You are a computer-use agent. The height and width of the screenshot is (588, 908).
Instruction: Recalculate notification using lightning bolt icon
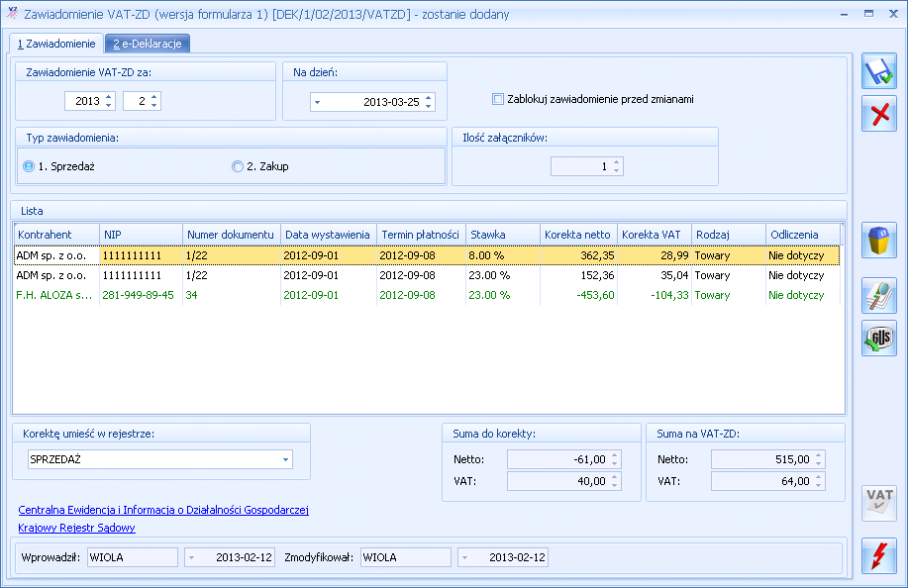pyautogui.click(x=879, y=555)
